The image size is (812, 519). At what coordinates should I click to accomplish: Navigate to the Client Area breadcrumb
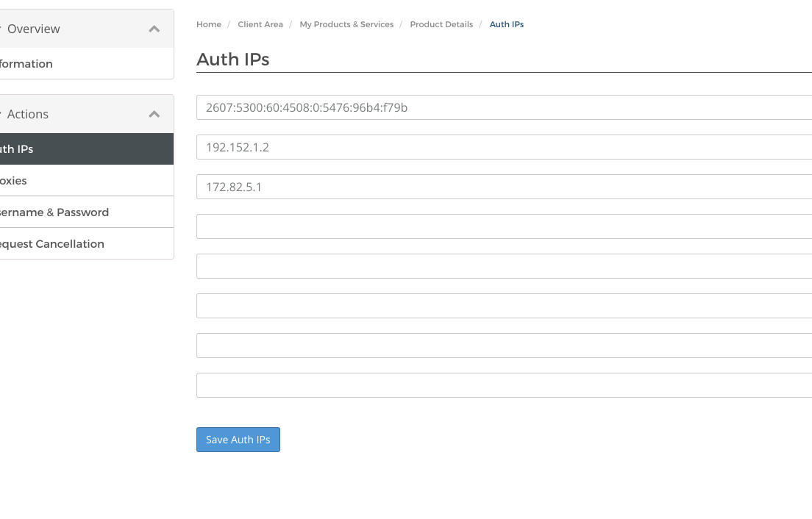[260, 24]
